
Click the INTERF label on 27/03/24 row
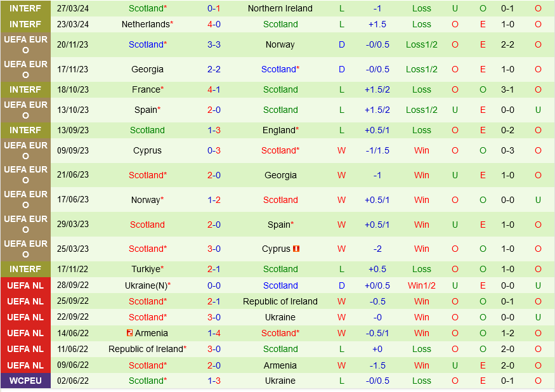click(x=25, y=8)
